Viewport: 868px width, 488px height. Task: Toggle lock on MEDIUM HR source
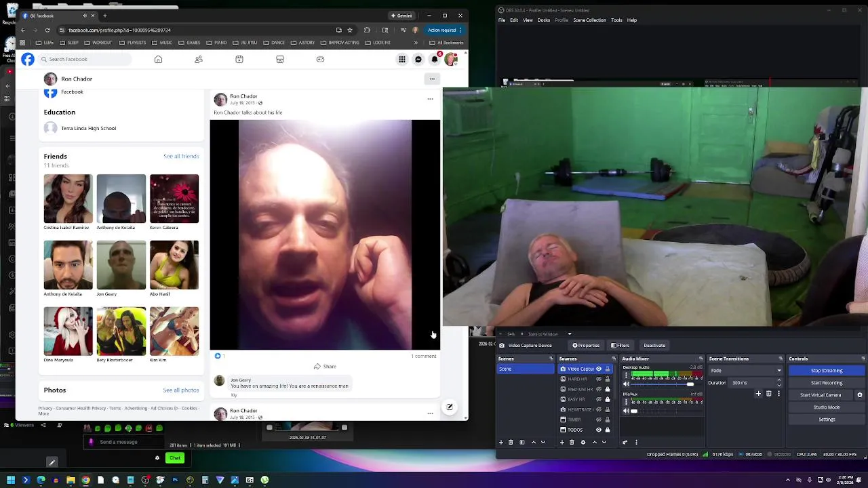(608, 389)
